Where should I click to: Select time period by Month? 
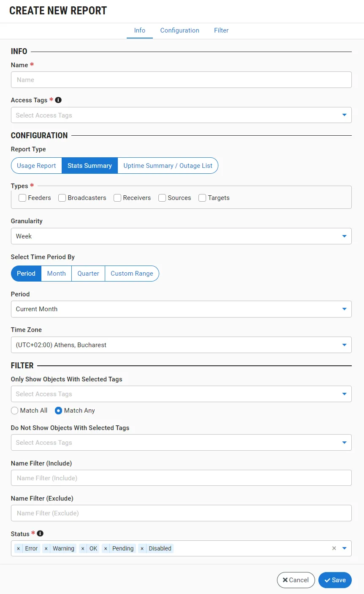pos(57,274)
